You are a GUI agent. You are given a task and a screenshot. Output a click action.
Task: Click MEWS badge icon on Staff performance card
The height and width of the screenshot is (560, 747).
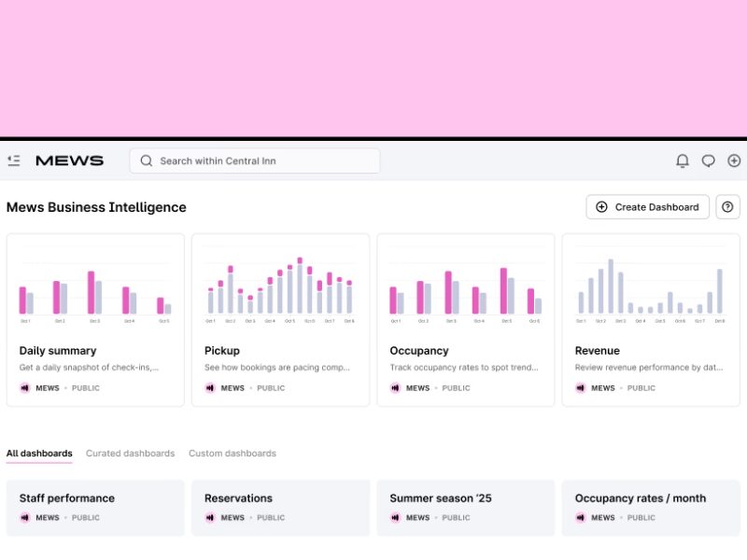point(25,518)
